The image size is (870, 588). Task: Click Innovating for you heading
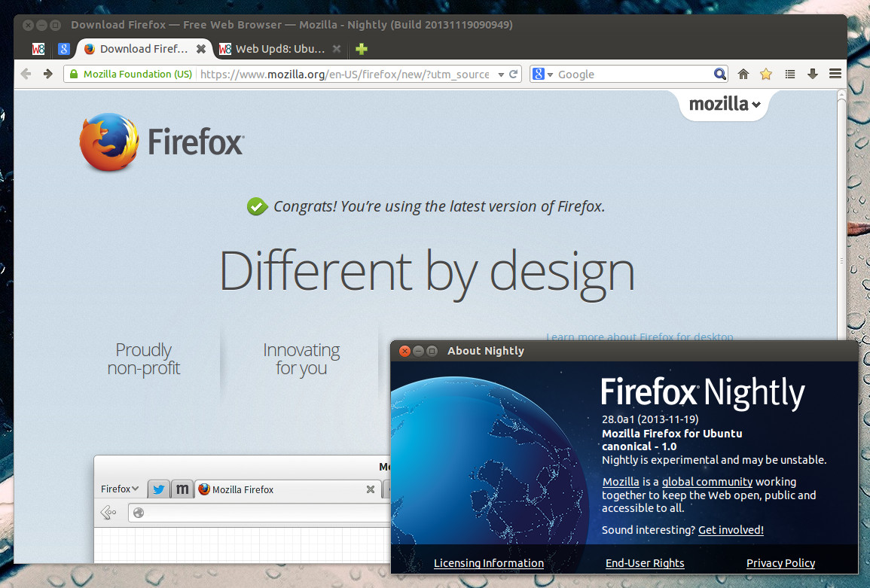(301, 359)
